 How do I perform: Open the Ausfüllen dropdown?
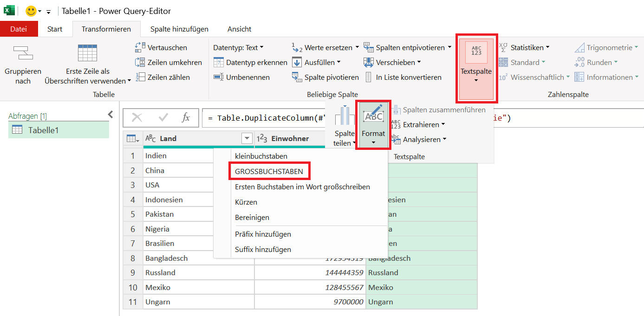point(316,62)
